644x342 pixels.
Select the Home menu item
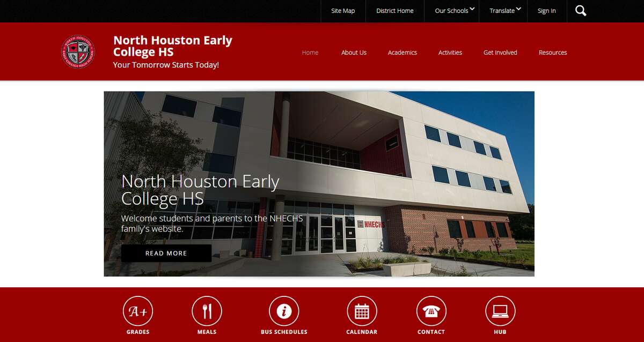[310, 53]
